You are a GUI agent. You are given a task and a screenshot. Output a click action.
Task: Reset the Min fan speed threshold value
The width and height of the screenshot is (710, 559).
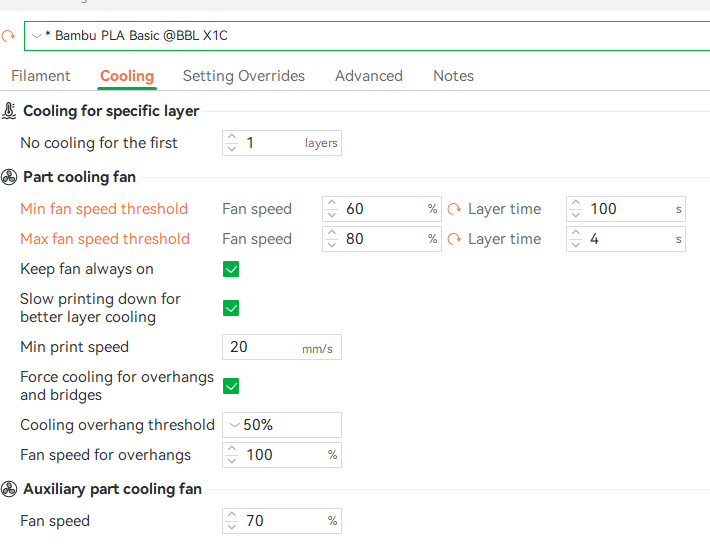click(454, 209)
